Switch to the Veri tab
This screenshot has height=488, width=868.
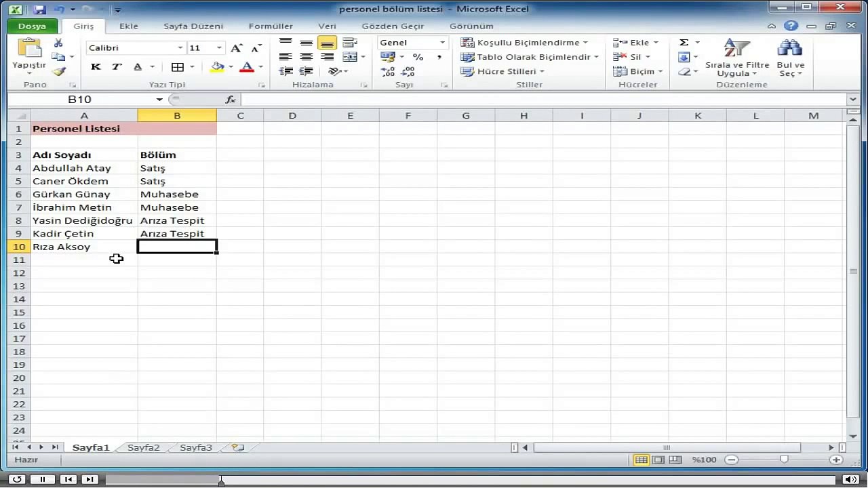click(x=328, y=26)
